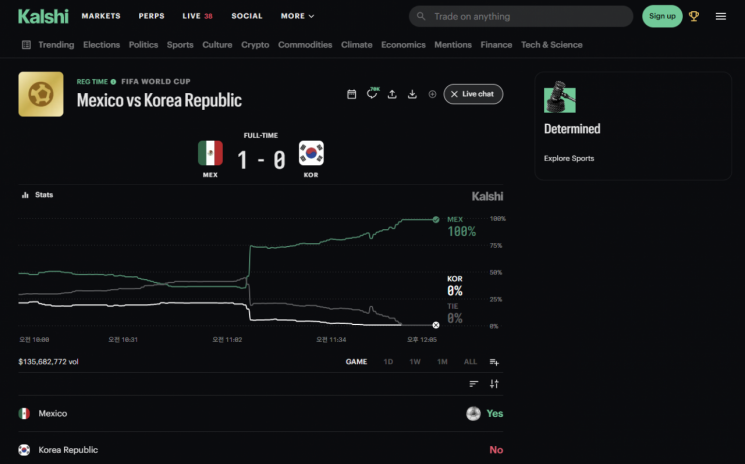This screenshot has height=464, width=745.
Task: Click the green Yes result for Mexico
Action: (x=495, y=414)
